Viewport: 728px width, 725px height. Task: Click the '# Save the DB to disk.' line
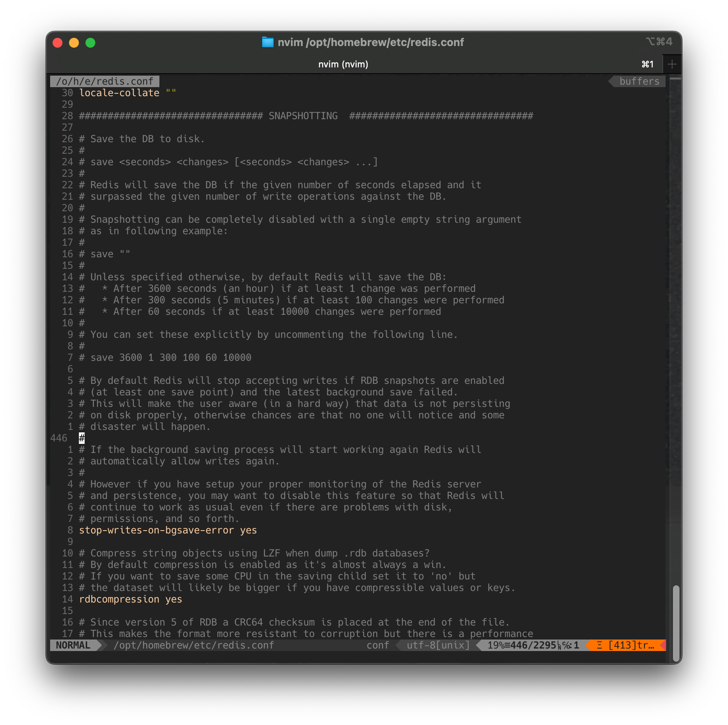[x=142, y=139]
